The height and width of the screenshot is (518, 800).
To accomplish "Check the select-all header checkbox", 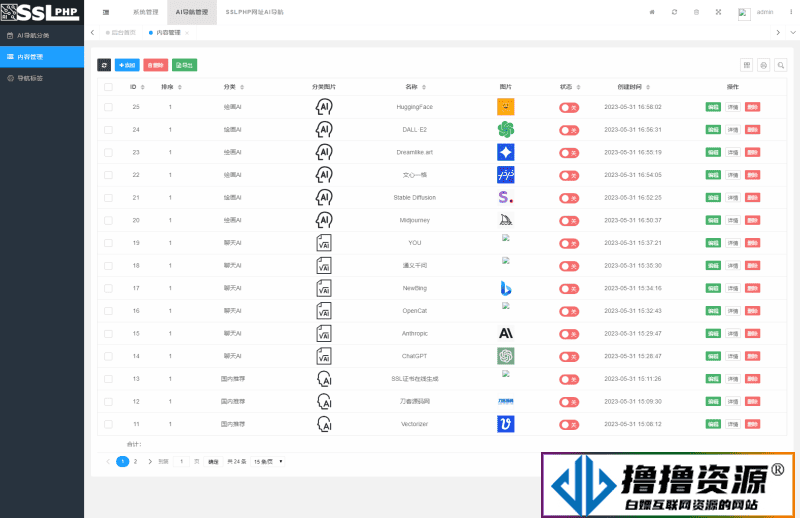I will coord(108,87).
